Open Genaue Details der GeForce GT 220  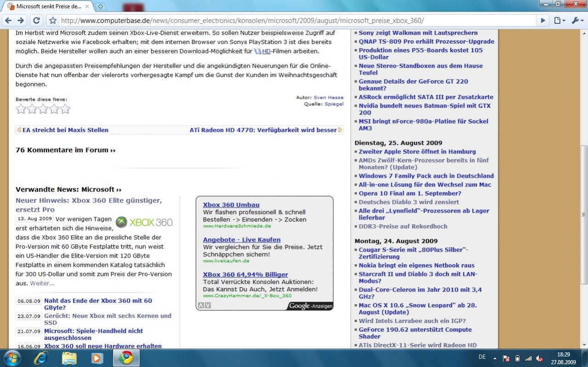tap(413, 85)
